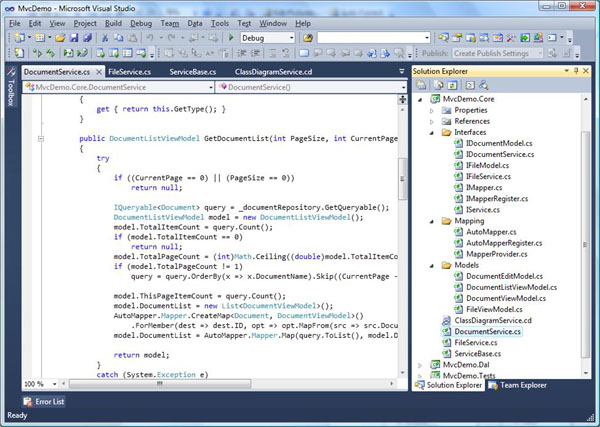The height and width of the screenshot is (427, 600).
Task: Open the active files list dropdown arrow
Action: point(401,71)
